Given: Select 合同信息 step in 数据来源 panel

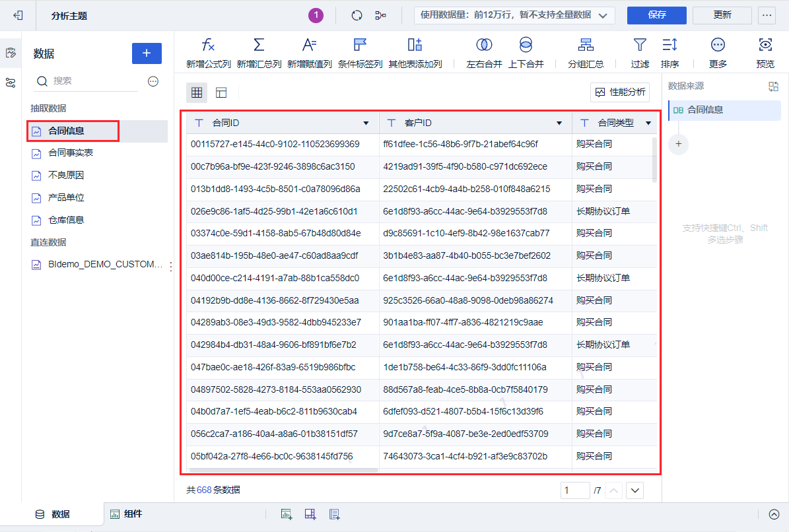Looking at the screenshot, I should point(724,110).
